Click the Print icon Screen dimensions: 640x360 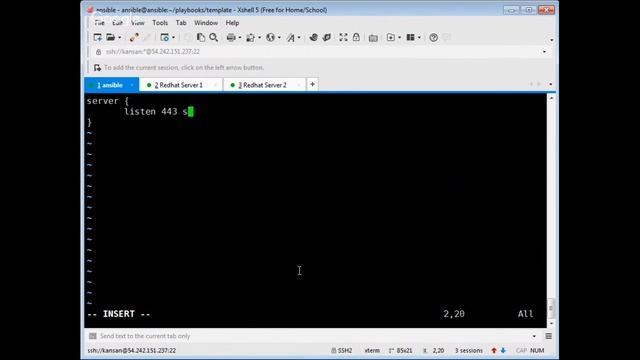[231, 38]
